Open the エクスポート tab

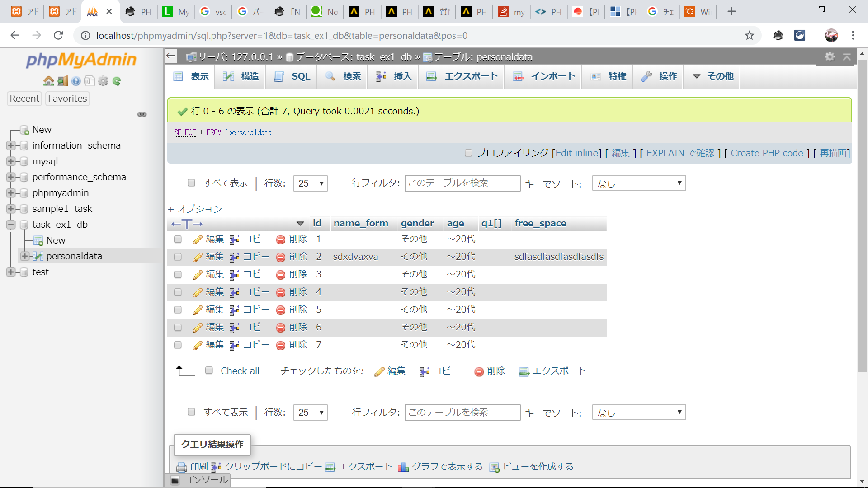click(x=462, y=76)
